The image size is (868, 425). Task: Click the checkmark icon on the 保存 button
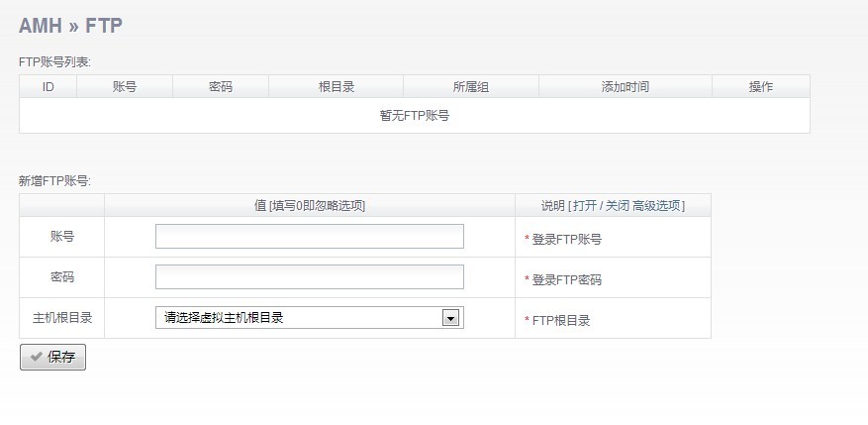37,358
